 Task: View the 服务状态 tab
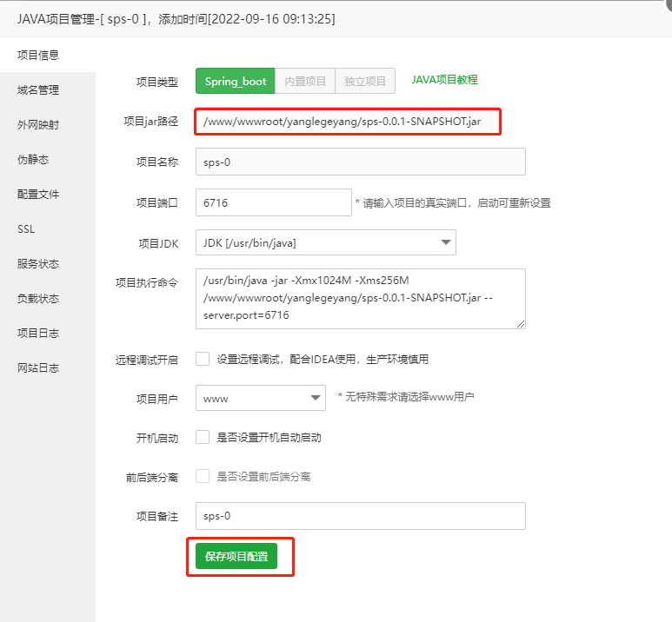[x=38, y=263]
